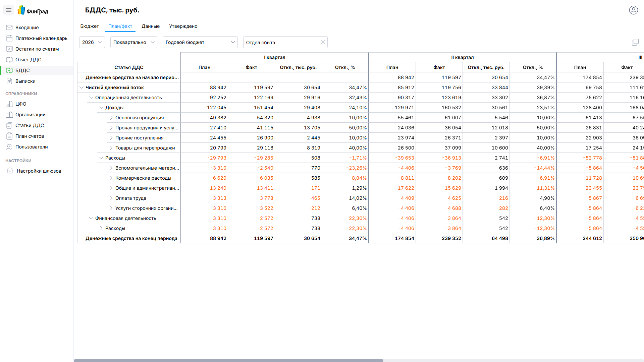This screenshot has height=362, width=644.
Task: Open Пользователи in the sidebar
Action: pyautogui.click(x=32, y=147)
